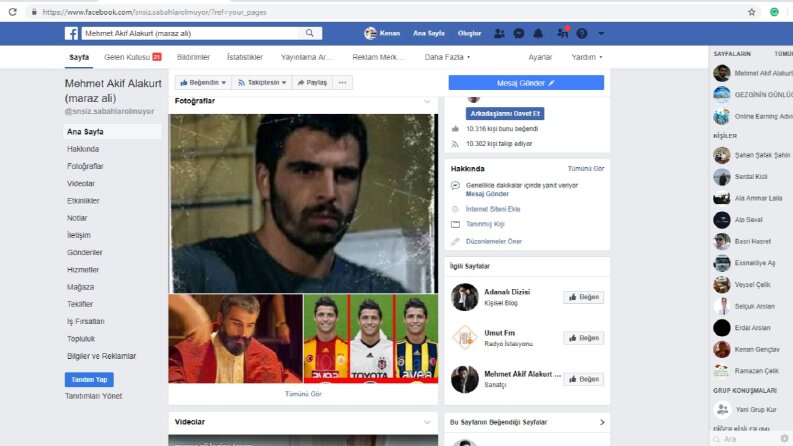Open Takiptesin dropdown
Screen dimensions: 793x446
(261, 82)
